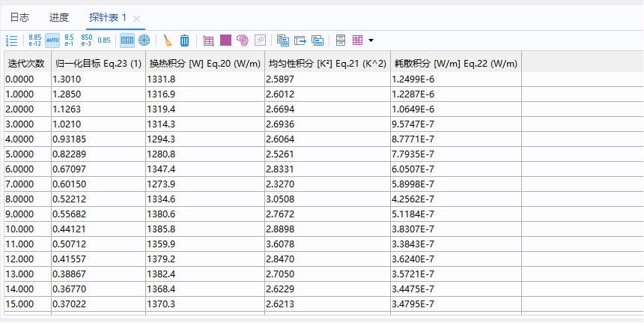
Task: Select cell with value 3.3843E-7
Action: [456, 244]
